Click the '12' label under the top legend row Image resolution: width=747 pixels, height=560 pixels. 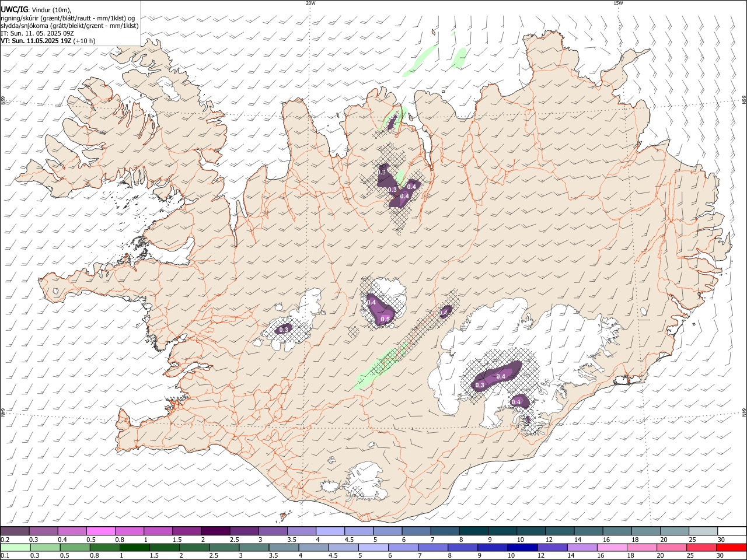[x=549, y=540]
